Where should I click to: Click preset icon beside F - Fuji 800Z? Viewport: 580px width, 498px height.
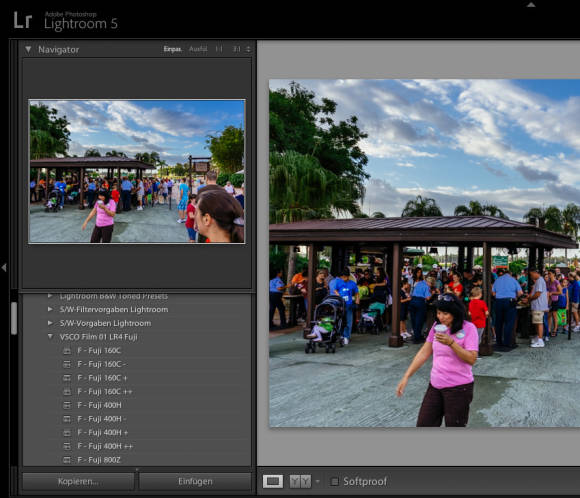pyautogui.click(x=67, y=460)
